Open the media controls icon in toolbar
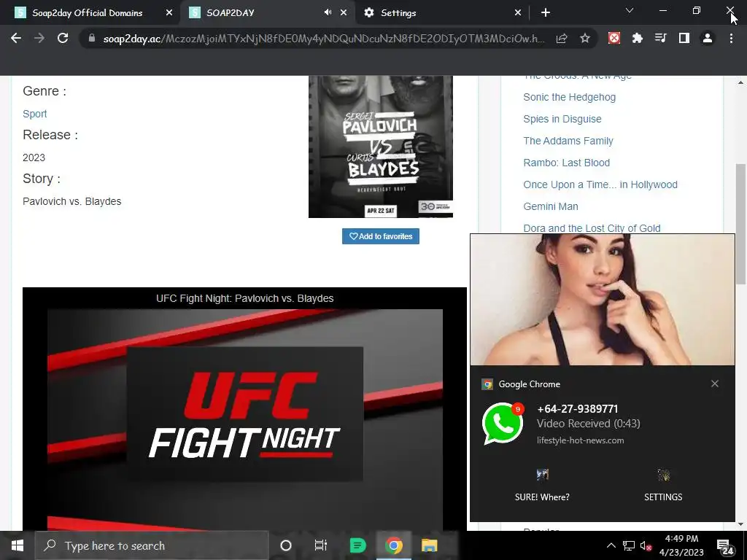 click(x=660, y=38)
